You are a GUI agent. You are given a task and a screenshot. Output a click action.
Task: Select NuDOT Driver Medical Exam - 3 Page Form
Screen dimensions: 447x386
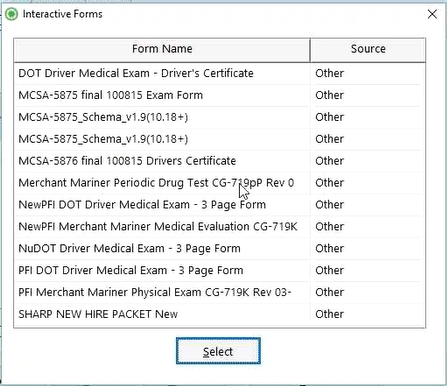(x=130, y=249)
